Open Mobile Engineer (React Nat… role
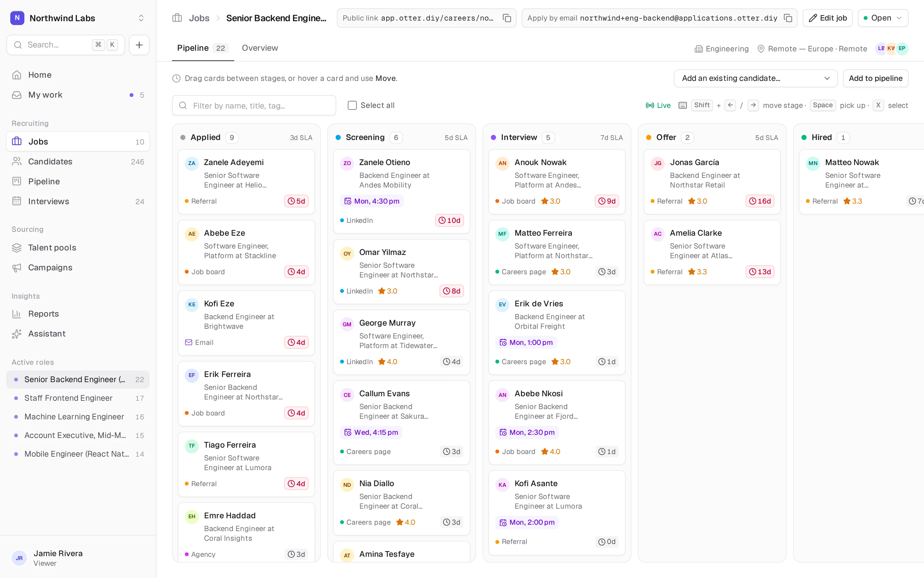 click(x=78, y=454)
